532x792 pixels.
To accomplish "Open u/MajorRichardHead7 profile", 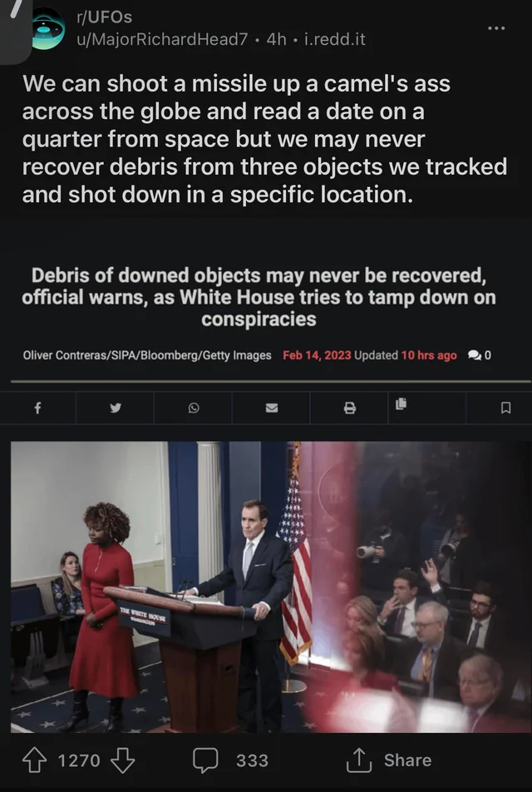I will [x=162, y=39].
